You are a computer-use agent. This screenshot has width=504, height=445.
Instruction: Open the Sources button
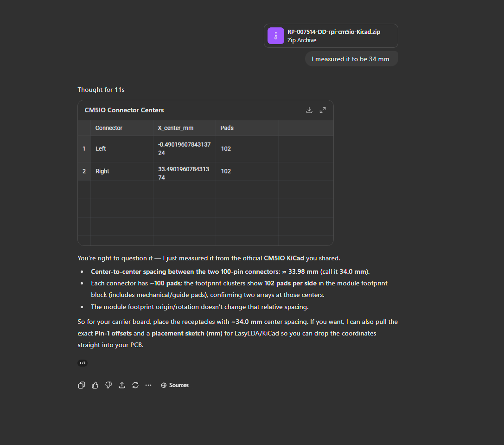click(175, 385)
